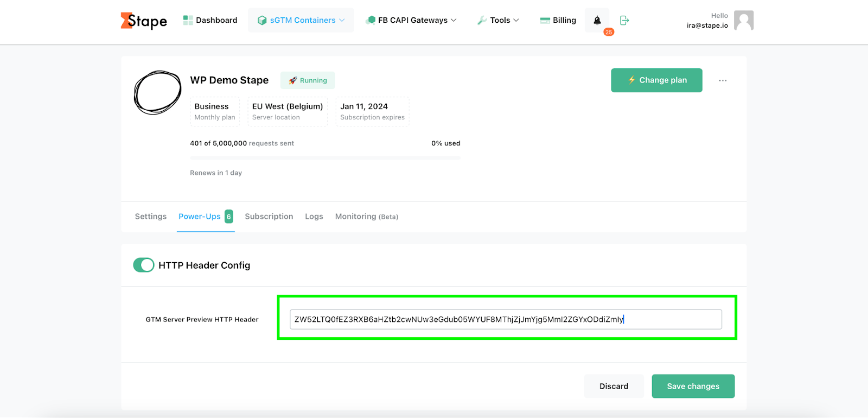Toggle HTTP Header Config switch off

144,265
